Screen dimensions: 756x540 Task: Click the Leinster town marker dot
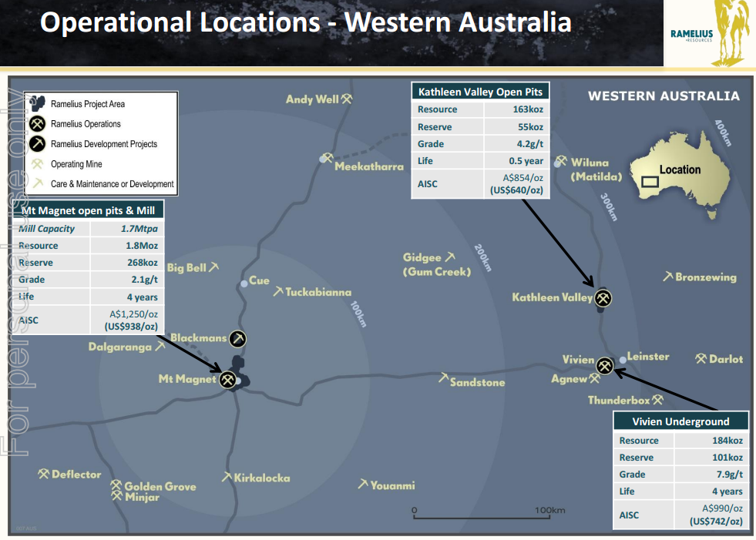(x=623, y=360)
